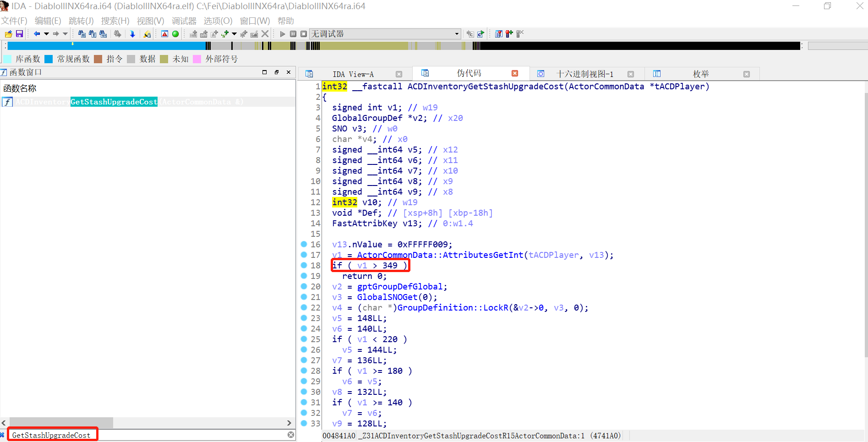
Task: Open the dropdown beside the struct icon
Action: pos(235,34)
